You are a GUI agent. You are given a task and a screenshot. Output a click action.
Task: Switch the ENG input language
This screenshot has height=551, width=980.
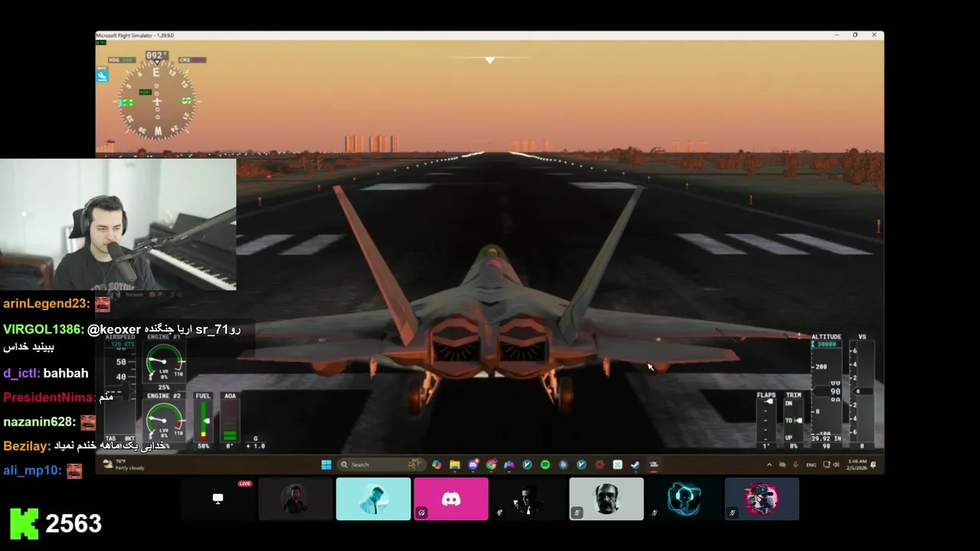pyautogui.click(x=811, y=465)
